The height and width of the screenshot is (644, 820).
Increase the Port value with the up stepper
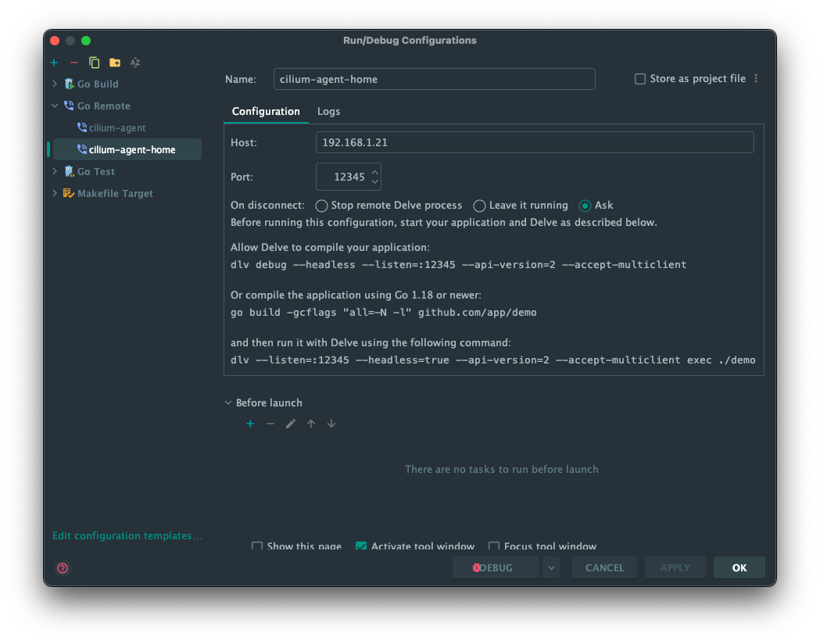point(375,172)
